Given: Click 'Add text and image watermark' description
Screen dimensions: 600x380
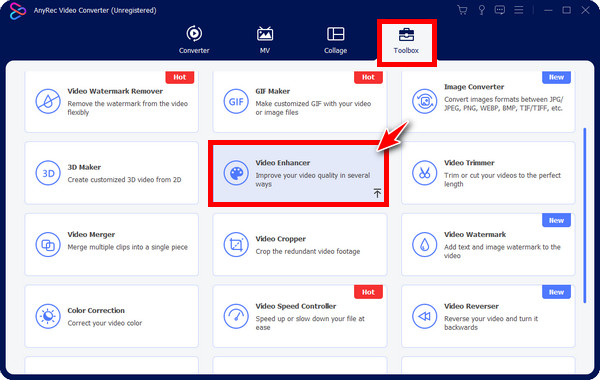Looking at the screenshot, I should 502,251.
